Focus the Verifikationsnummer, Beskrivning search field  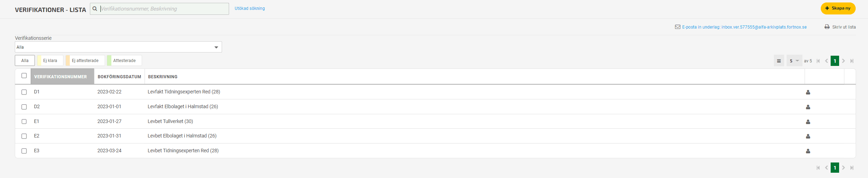(x=162, y=9)
